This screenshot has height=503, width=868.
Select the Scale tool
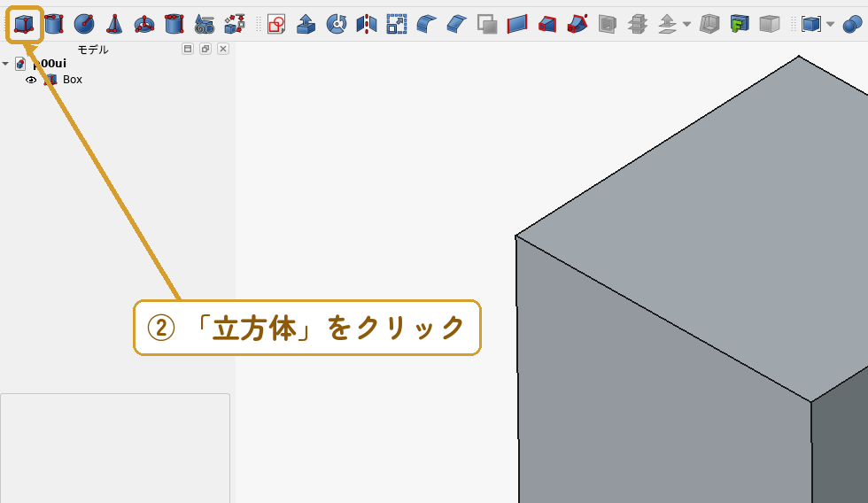point(397,24)
